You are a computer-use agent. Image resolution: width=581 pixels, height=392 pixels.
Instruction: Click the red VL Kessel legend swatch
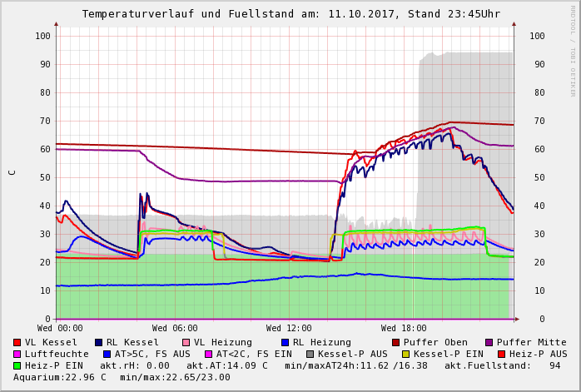(x=17, y=342)
